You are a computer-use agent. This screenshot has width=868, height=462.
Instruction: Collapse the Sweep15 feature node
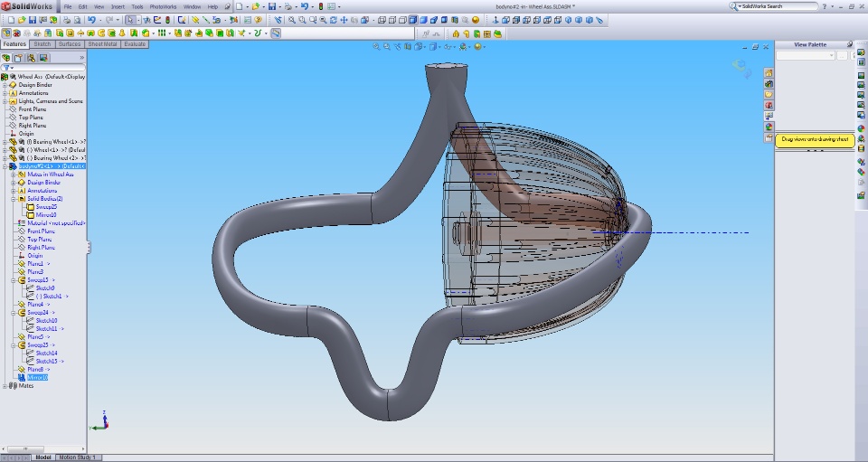point(14,280)
